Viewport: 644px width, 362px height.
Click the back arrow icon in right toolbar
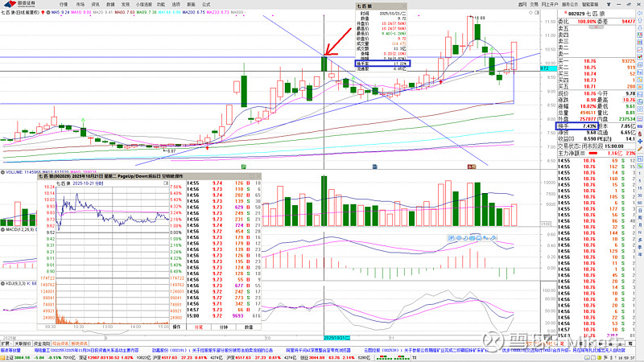640,13
